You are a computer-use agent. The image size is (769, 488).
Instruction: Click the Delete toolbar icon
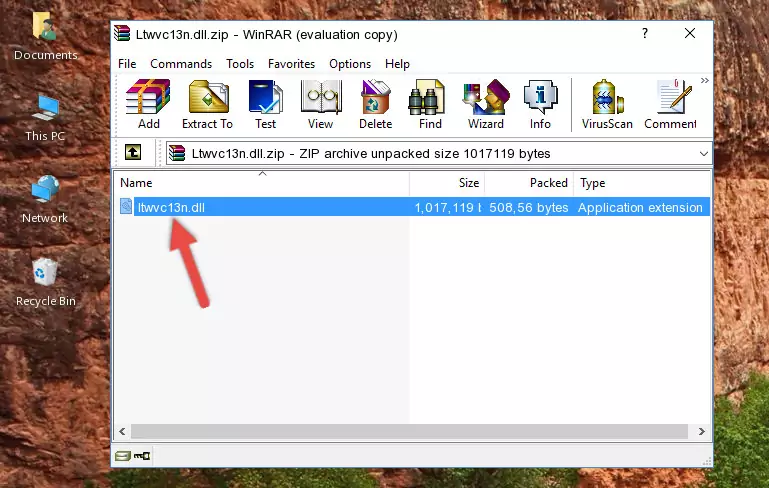(375, 104)
